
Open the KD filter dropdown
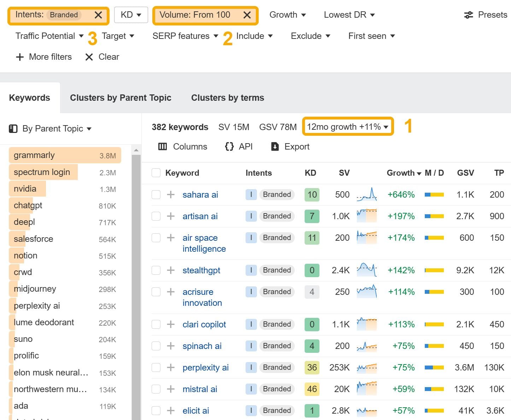point(131,15)
